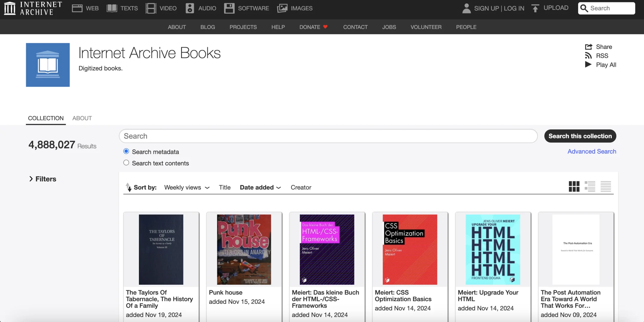Click the Share link text
644x322 pixels.
point(604,47)
